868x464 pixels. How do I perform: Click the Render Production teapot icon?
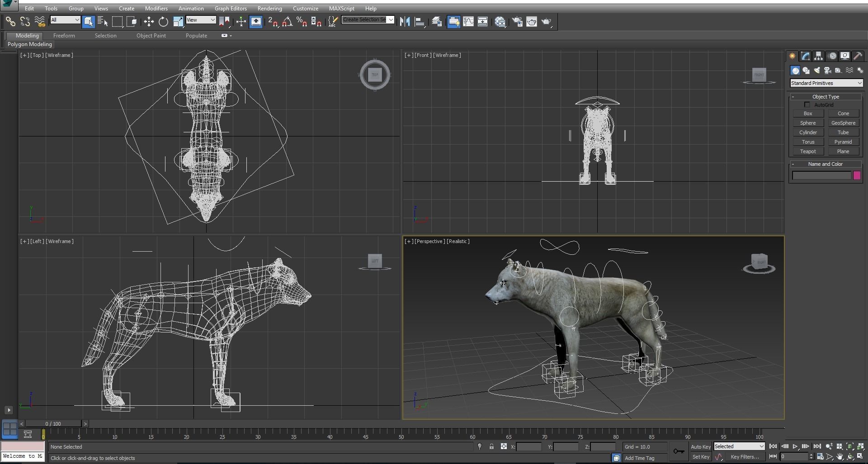[x=547, y=21]
